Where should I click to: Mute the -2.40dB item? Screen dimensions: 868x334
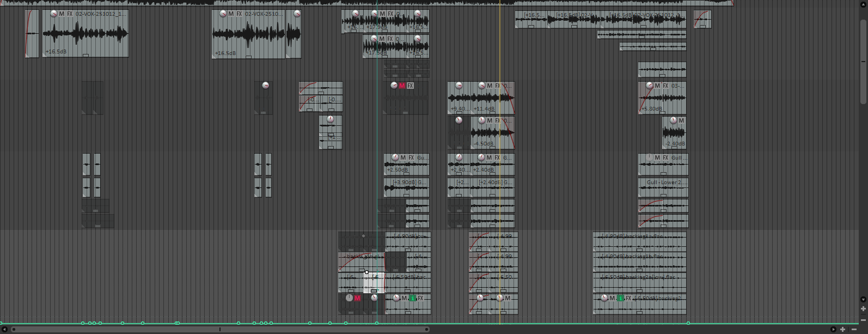681,120
